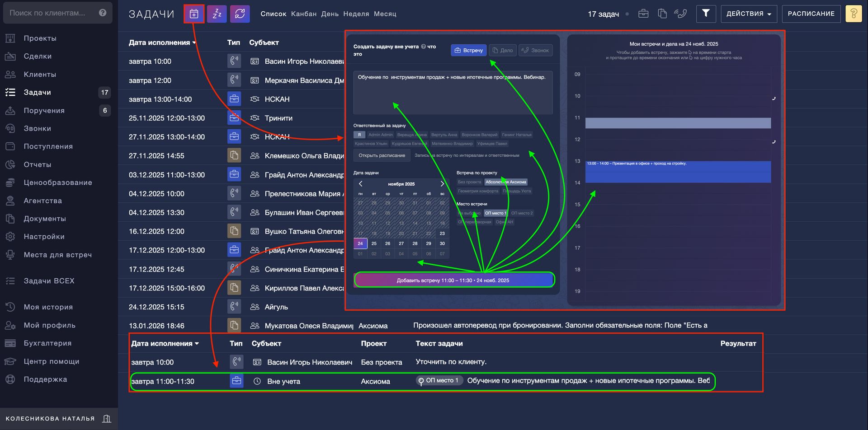Open Поступления in the sidebar
868x430 pixels.
point(48,147)
